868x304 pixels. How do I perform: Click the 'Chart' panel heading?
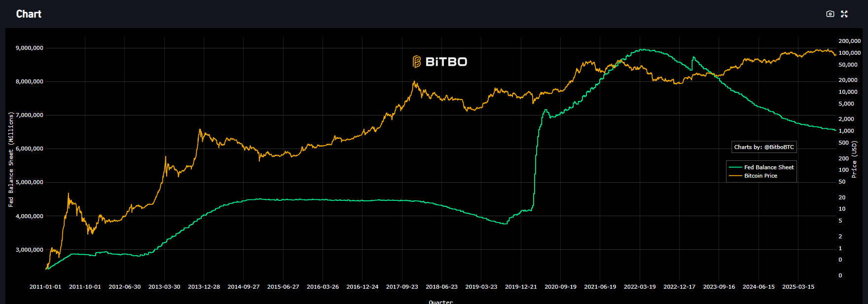click(29, 14)
